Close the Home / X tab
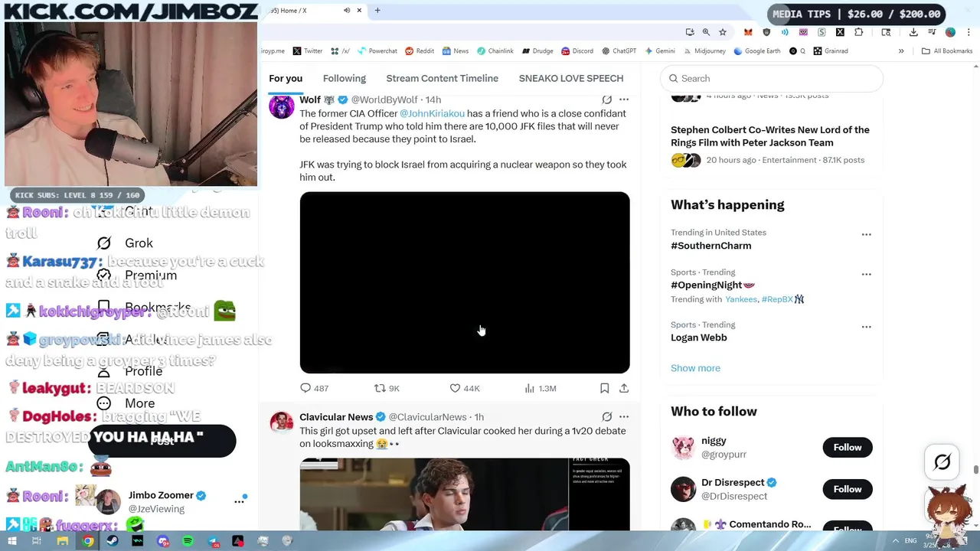Viewport: 980px width, 551px height. pyautogui.click(x=359, y=11)
